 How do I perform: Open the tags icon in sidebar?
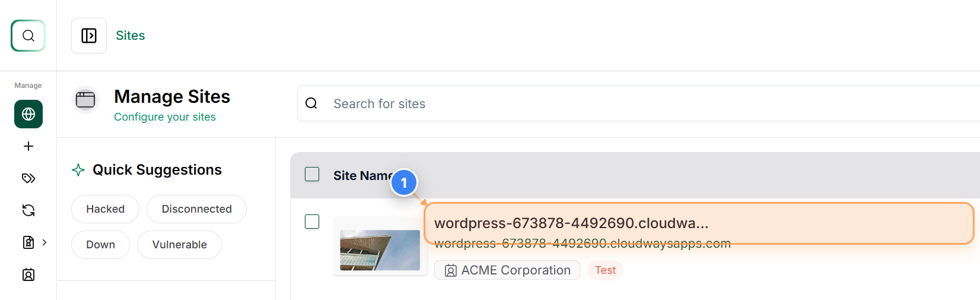tap(28, 178)
